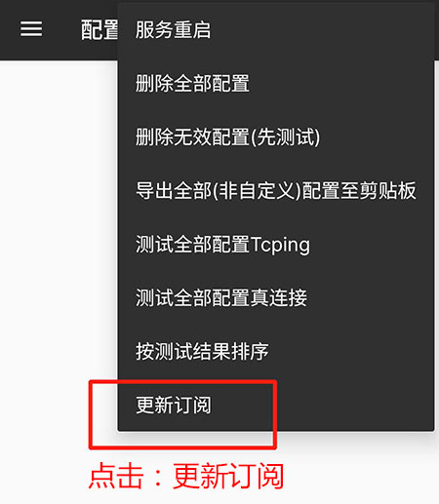Screen dimensions: 439x504
Task: Order list by test results entry
Action: [276, 351]
